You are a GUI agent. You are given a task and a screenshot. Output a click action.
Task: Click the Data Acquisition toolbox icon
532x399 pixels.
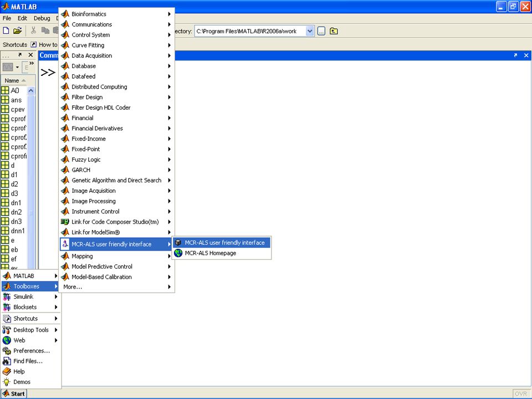[65, 55]
